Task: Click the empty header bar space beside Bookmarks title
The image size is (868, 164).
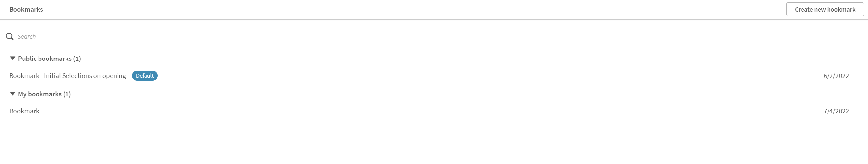Action: click(x=404, y=10)
